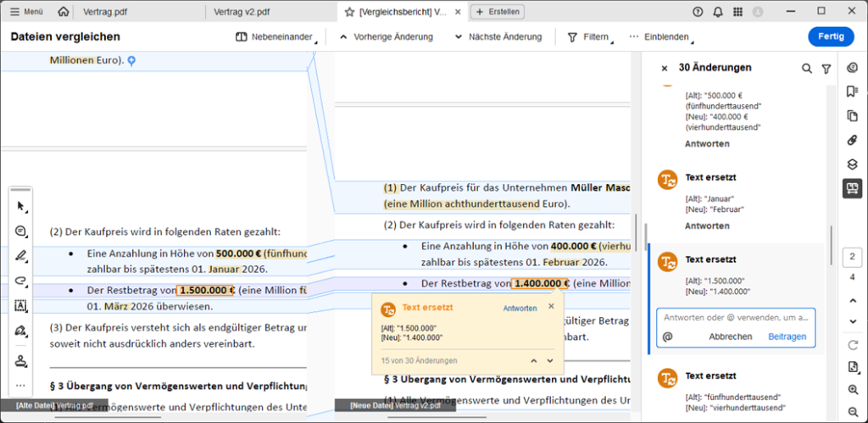The image size is (868, 423).
Task: Select the freehand lasso draw tool
Action: (20, 281)
